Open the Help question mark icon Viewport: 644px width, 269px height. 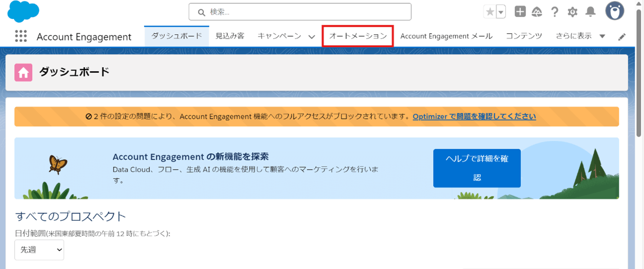click(x=555, y=12)
